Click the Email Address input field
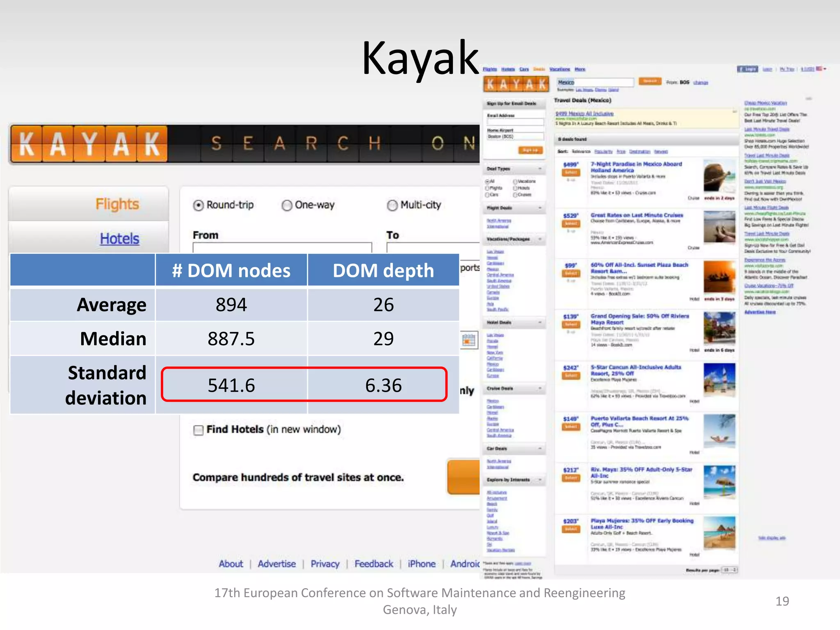Screen dimensions: 840x630 (x=515, y=122)
